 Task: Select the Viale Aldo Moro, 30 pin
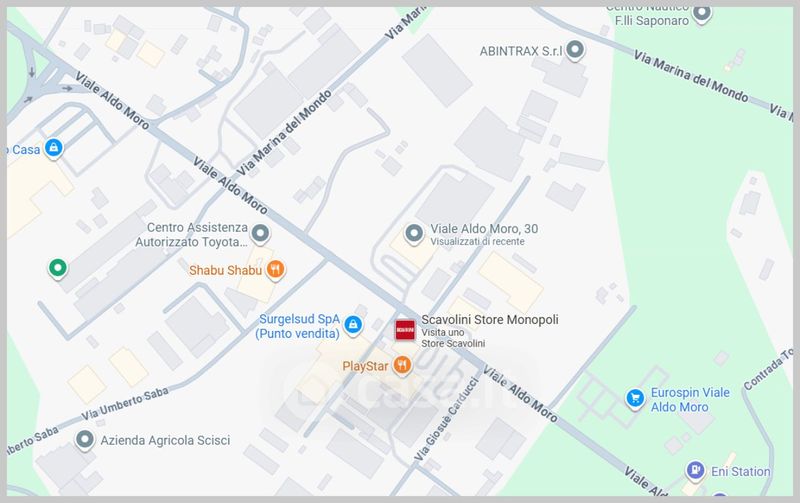coord(414,234)
